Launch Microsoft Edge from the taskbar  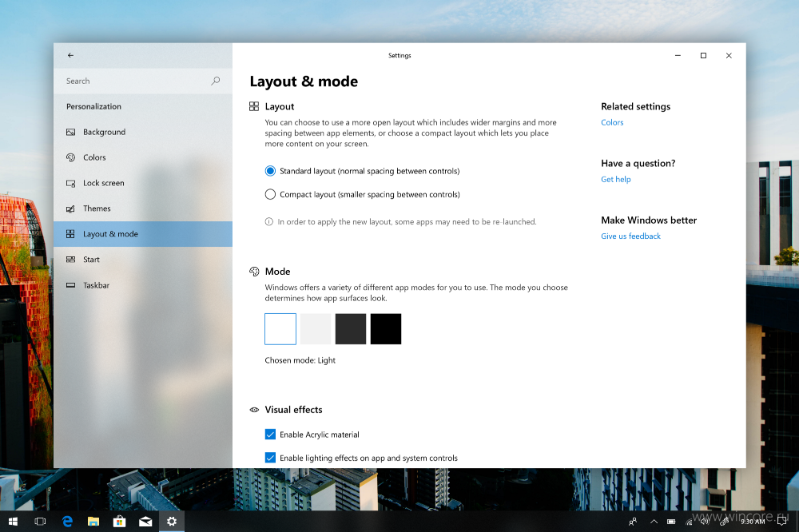[x=67, y=522]
